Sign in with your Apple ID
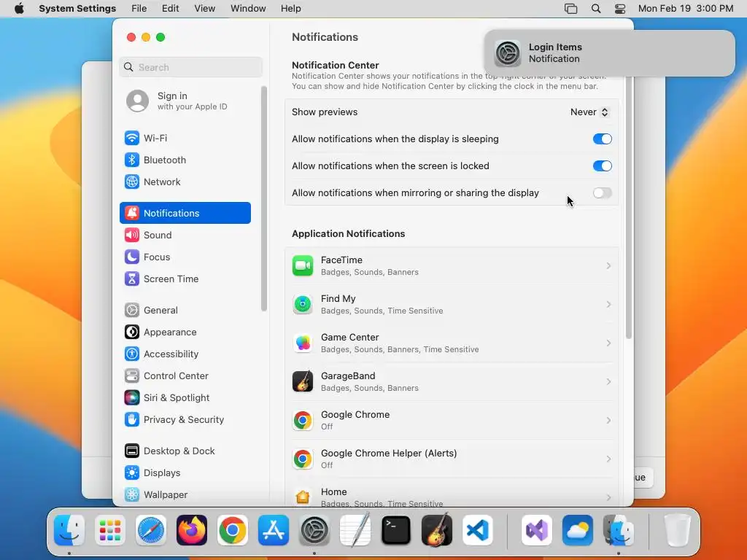This screenshot has width=747, height=560. pos(185,101)
